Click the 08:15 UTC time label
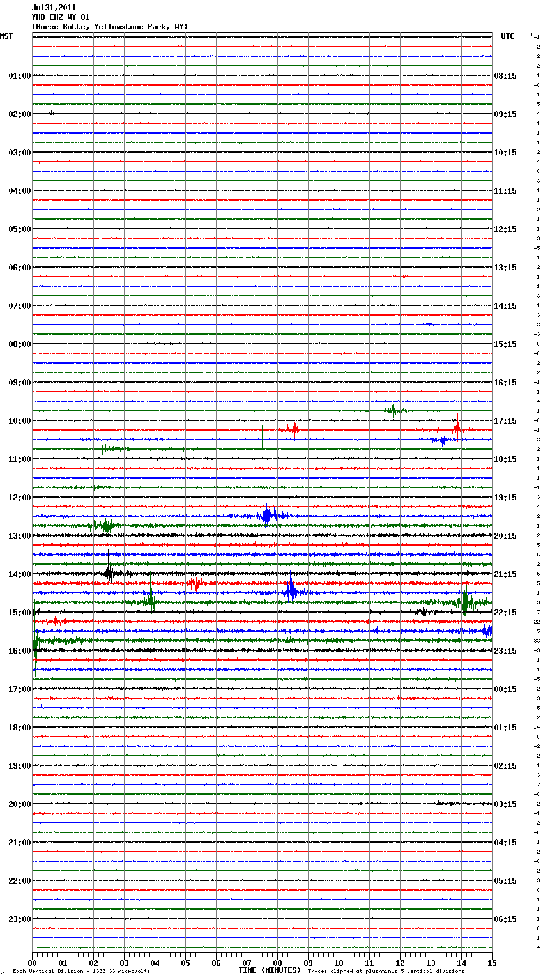This screenshot has height=980, width=543. [505, 76]
